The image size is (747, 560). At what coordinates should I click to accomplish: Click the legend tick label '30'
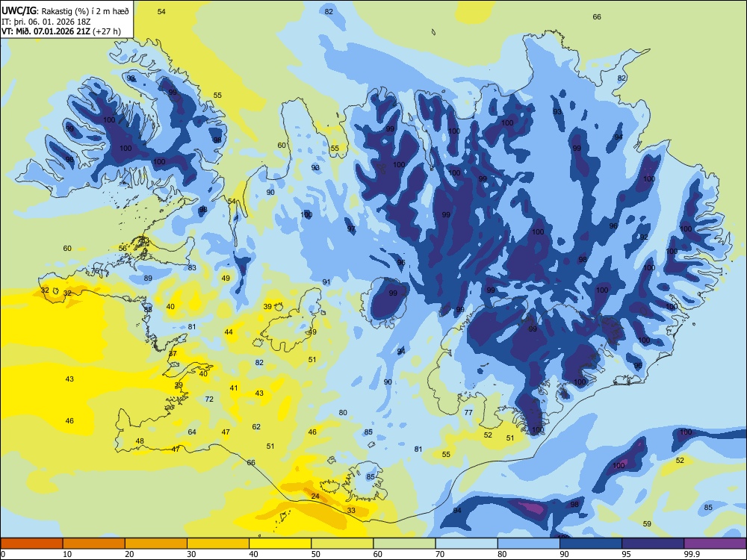tap(191, 554)
